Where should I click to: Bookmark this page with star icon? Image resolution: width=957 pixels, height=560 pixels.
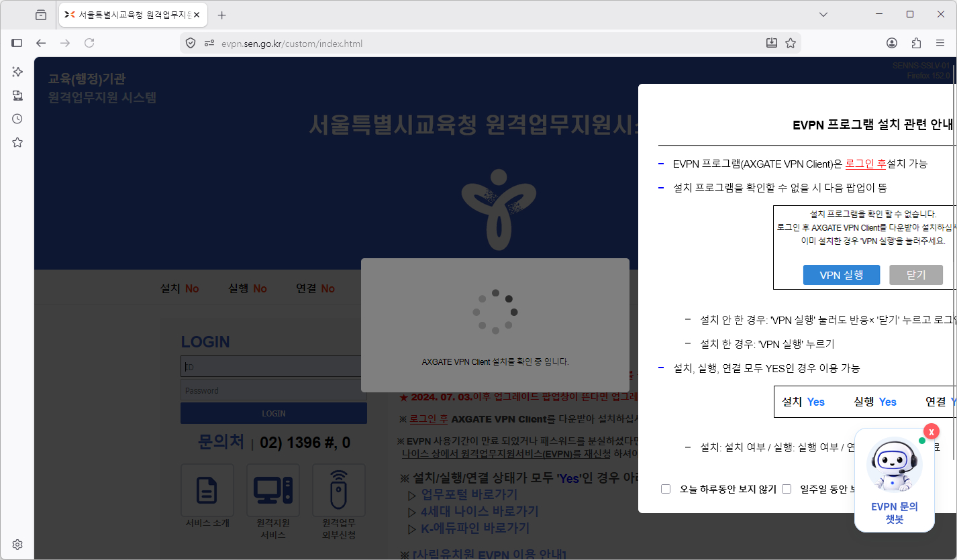pyautogui.click(x=791, y=43)
